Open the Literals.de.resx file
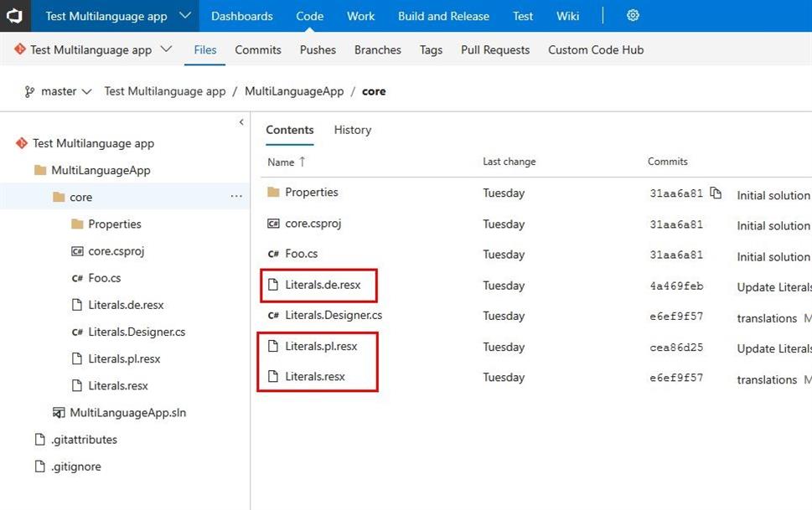 coord(323,285)
